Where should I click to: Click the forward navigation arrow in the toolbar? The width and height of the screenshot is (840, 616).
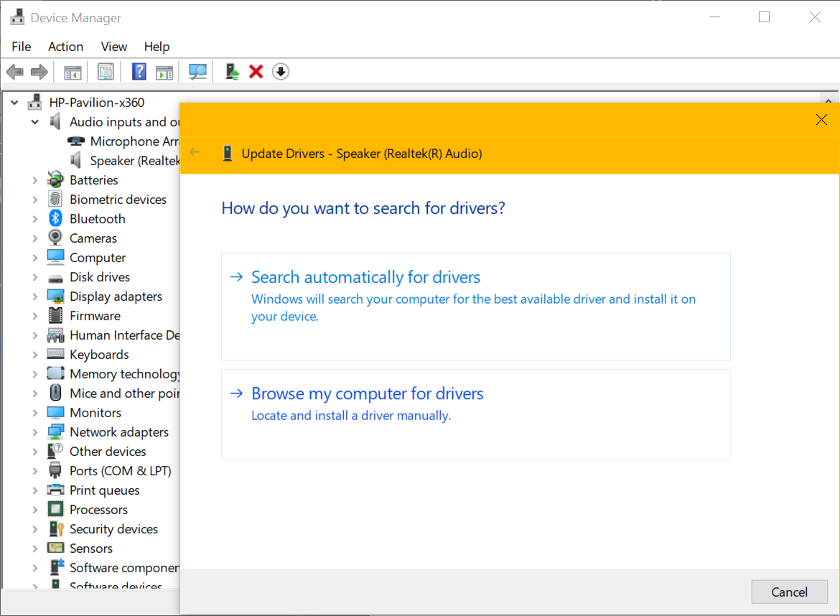tap(39, 71)
